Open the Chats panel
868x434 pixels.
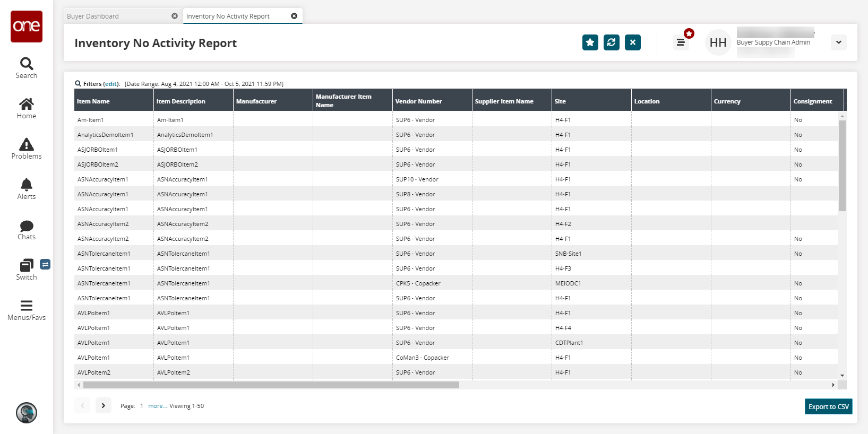pyautogui.click(x=27, y=229)
